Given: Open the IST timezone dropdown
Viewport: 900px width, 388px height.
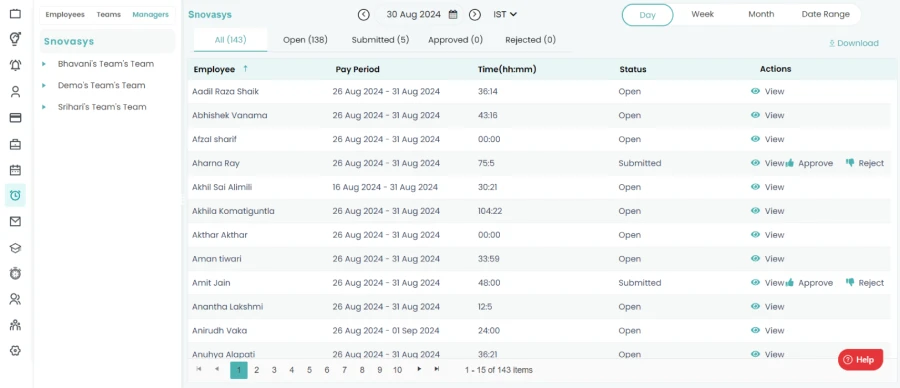Looking at the screenshot, I should 505,14.
